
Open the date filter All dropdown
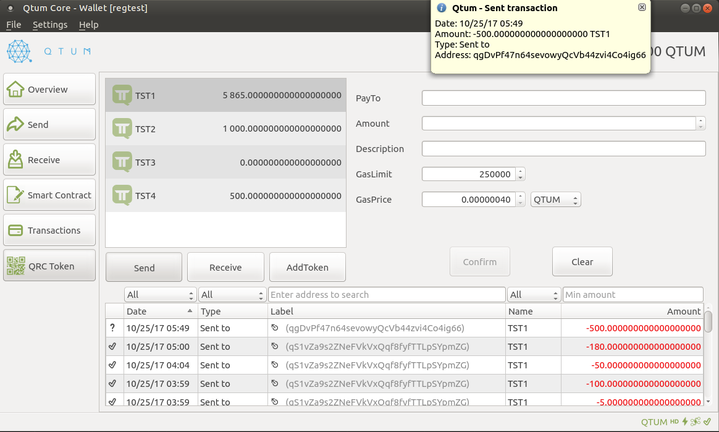(x=160, y=295)
